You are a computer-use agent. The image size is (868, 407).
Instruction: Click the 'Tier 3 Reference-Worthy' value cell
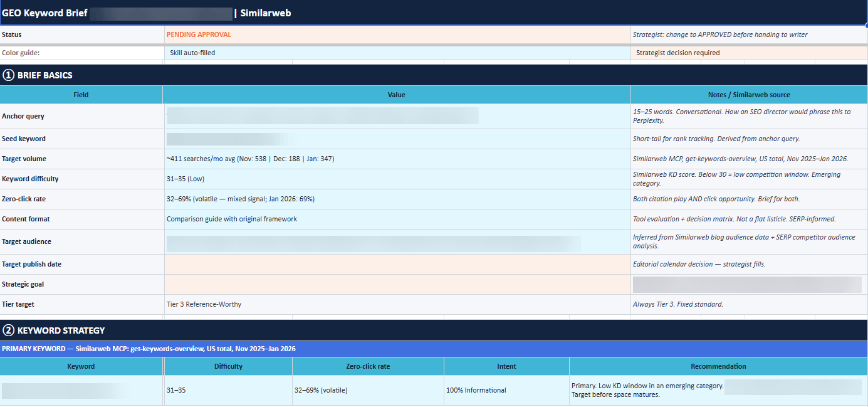397,304
